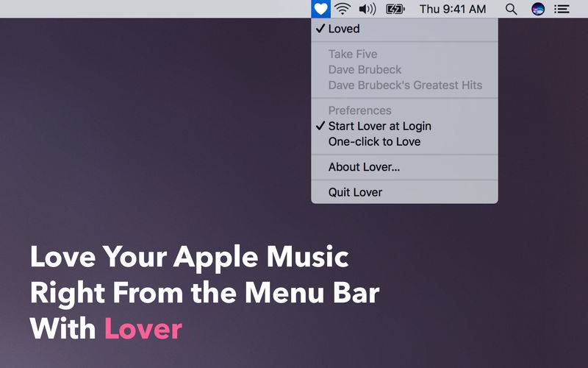Open Spotlight search magnifier
Image resolution: width=588 pixels, height=368 pixels.
(511, 9)
